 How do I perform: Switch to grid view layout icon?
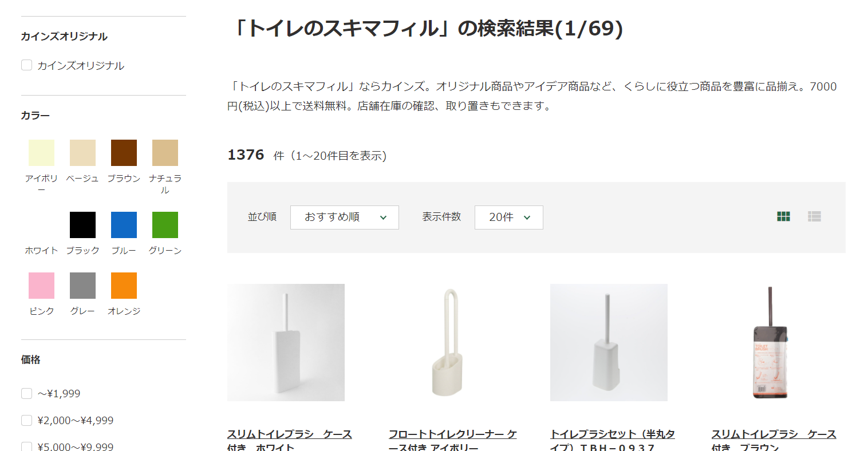pyautogui.click(x=783, y=216)
